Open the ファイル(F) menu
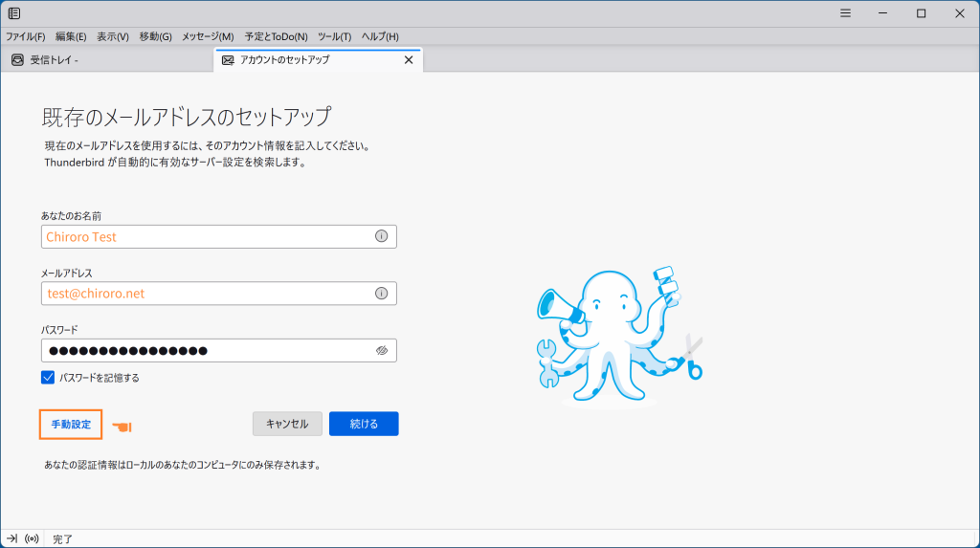The width and height of the screenshot is (980, 548). (x=25, y=37)
